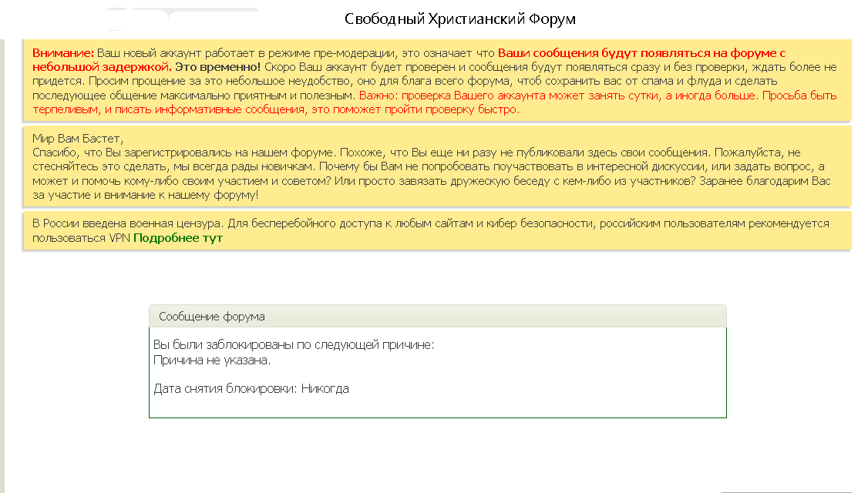868x493 pixels.
Task: Click the gray left sidebar strip
Action: (2, 270)
